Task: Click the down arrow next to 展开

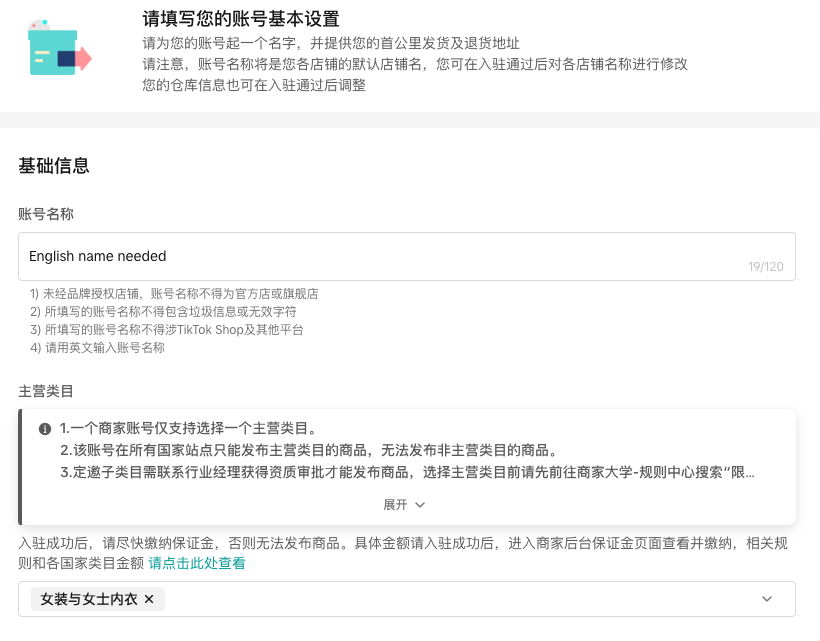Action: (421, 504)
